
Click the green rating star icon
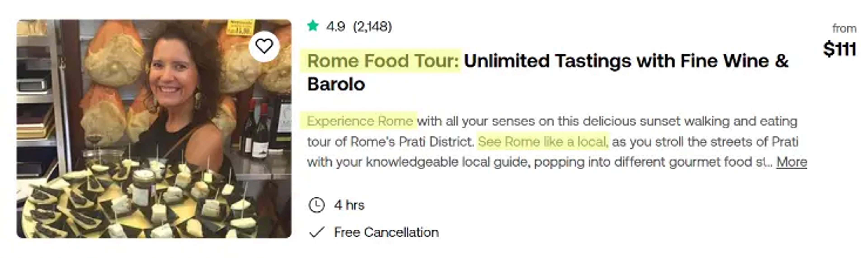click(x=313, y=26)
